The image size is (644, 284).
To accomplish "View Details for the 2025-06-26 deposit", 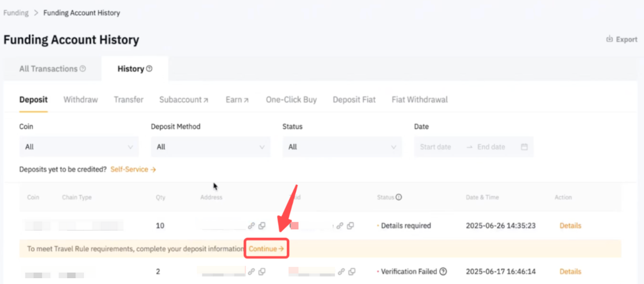I will click(570, 226).
